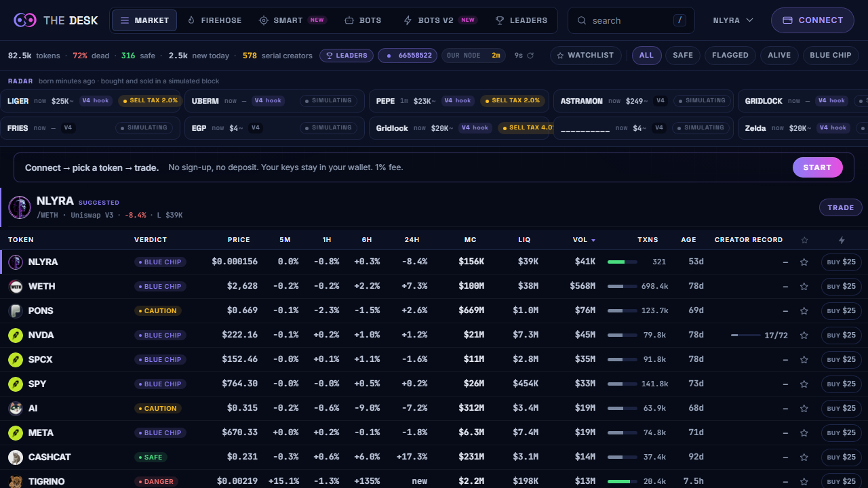Click the NLYRA transactions ratio bar
The height and width of the screenshot is (488, 868).
coord(623,262)
